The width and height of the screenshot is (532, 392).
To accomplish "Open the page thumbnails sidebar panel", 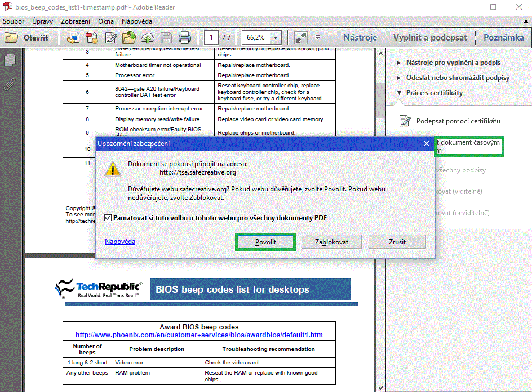I will pos(10,60).
